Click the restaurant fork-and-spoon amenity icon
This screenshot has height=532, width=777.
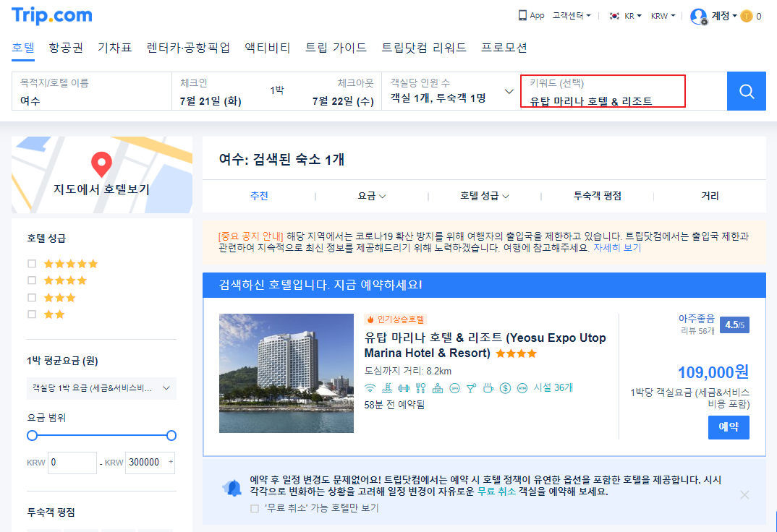tap(421, 388)
